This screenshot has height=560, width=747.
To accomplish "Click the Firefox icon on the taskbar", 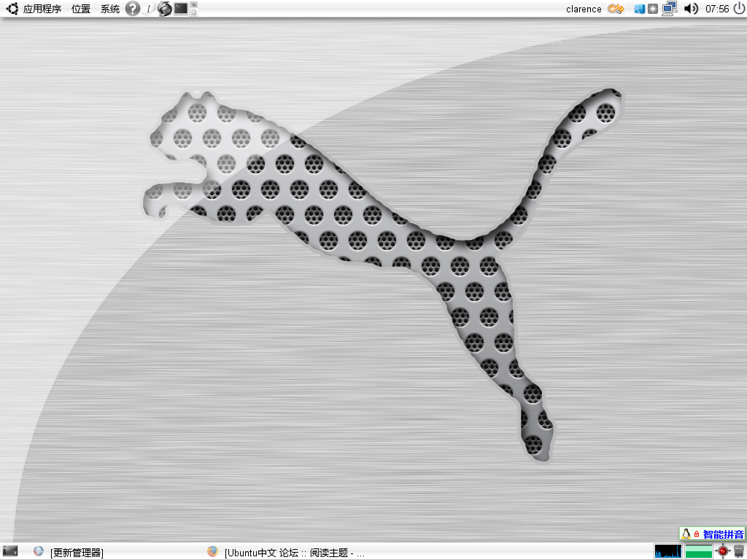I will pyautogui.click(x=213, y=551).
